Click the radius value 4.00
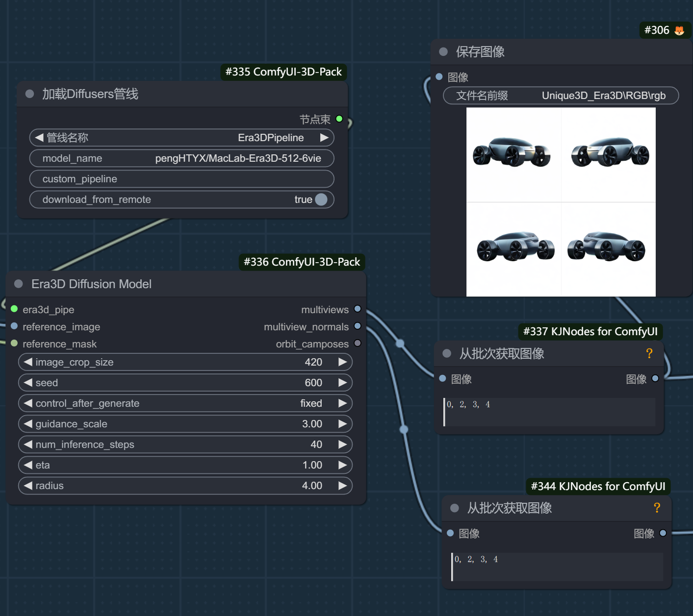The height and width of the screenshot is (616, 693). click(312, 486)
